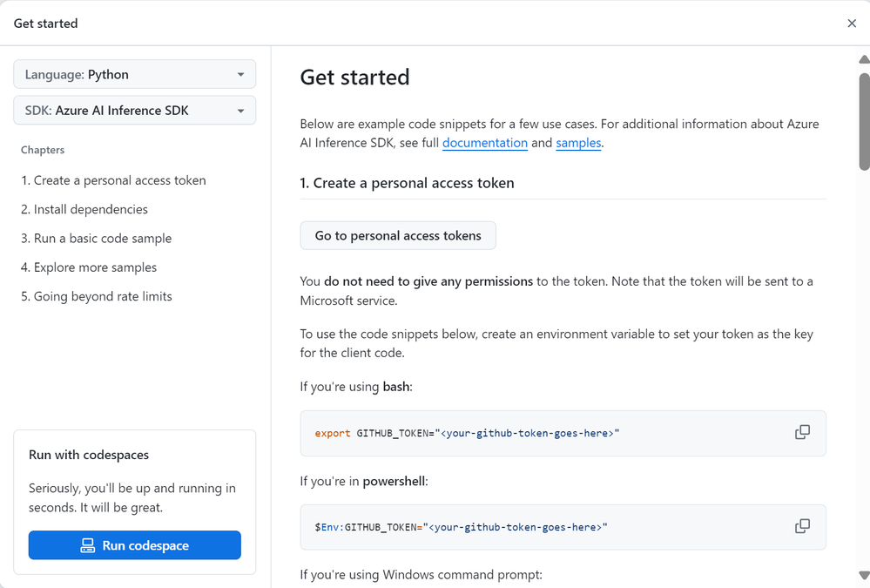Click the scrollbar up arrow

coord(864,59)
